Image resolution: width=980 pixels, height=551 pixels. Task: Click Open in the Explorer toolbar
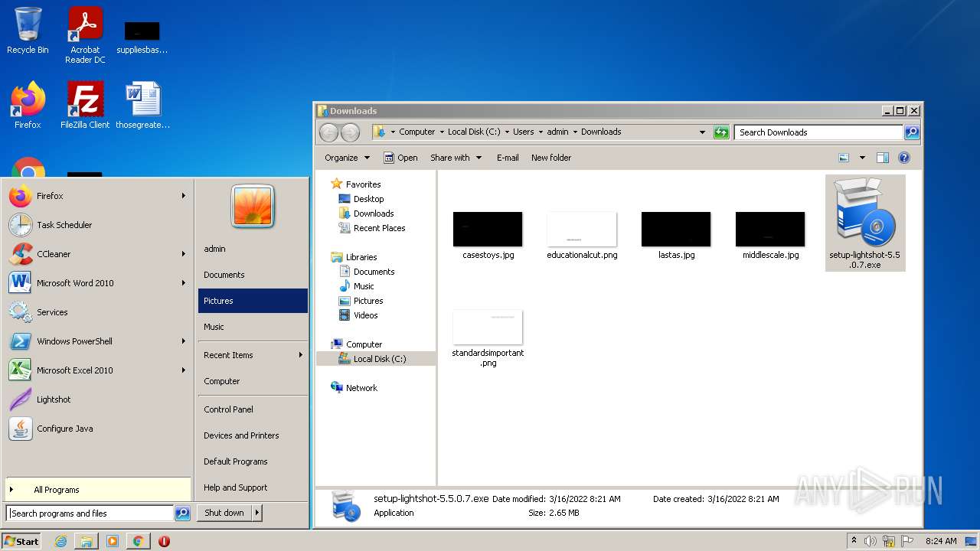point(400,158)
